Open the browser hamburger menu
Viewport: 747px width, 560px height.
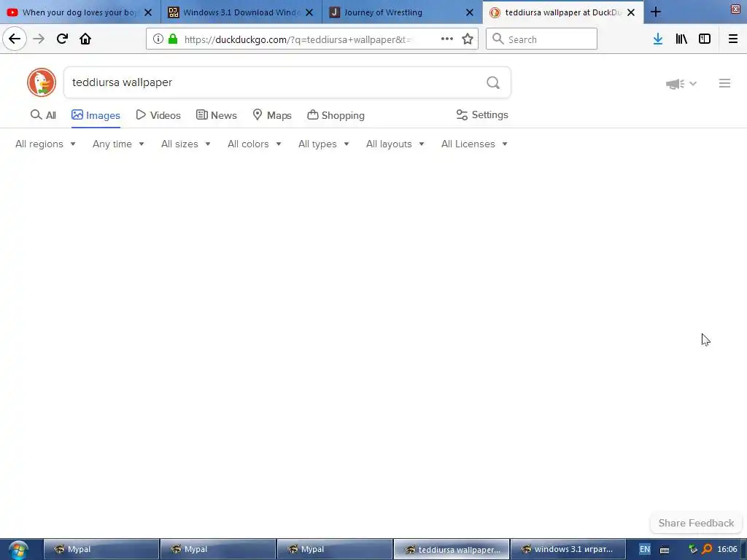733,39
